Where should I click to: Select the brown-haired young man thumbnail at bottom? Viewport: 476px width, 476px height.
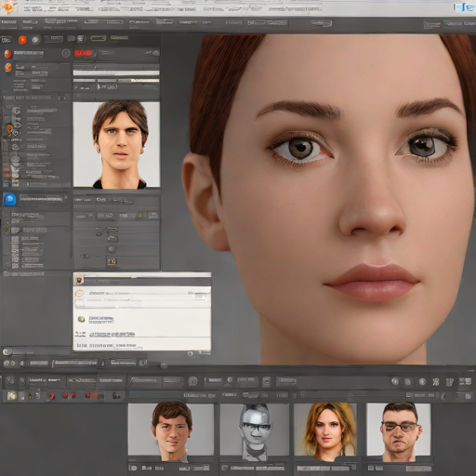click(x=171, y=430)
